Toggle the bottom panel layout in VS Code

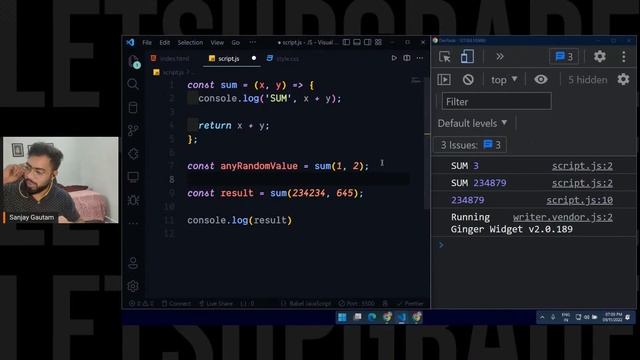click(x=357, y=42)
